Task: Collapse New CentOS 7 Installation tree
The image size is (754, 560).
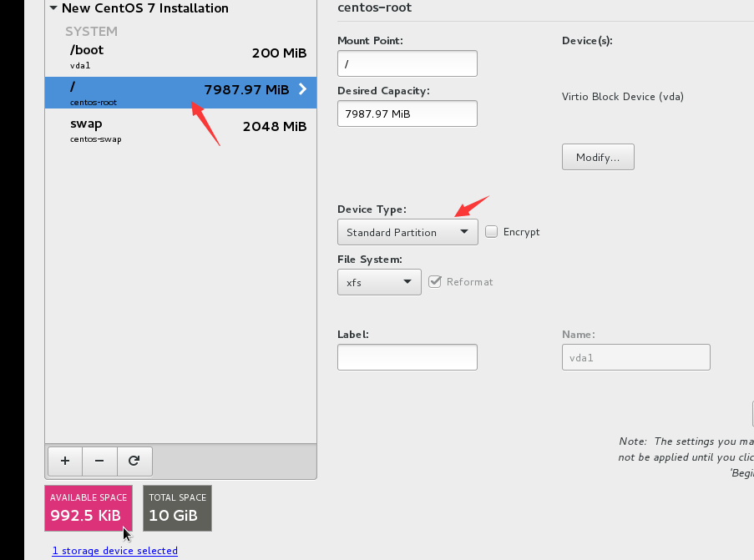Action: tap(53, 8)
